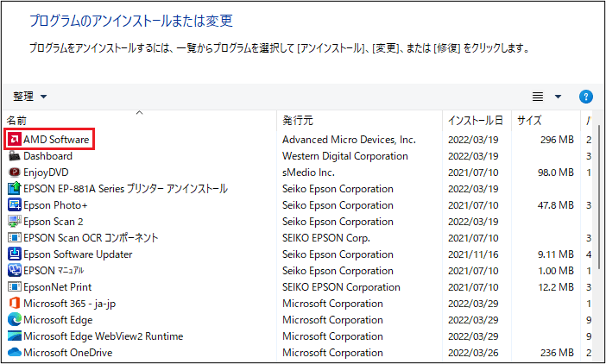
Task: Click the 98.0 MB size value
Action: (556, 173)
